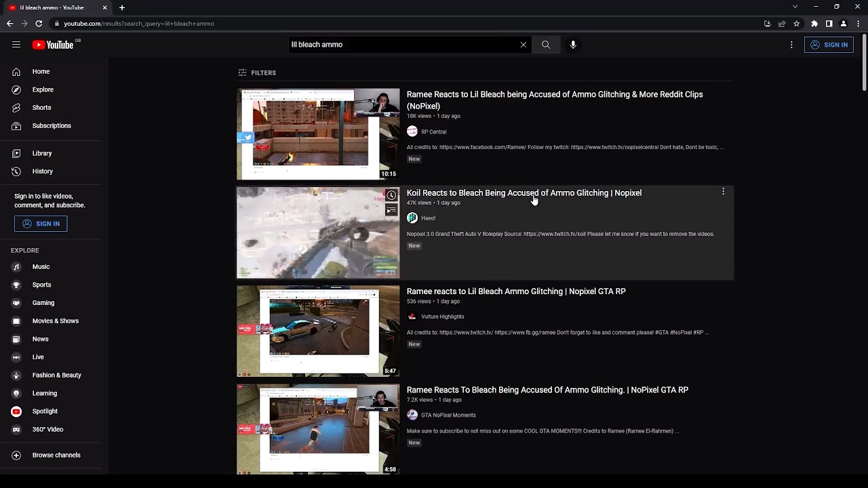Select the Spotlight icon
Viewport: 868px width, 488px height.
(16, 411)
